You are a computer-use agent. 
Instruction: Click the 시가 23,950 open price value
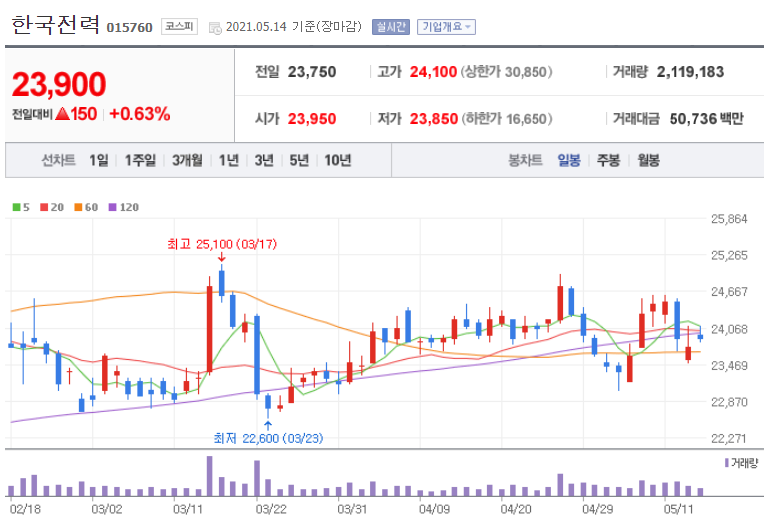point(312,119)
